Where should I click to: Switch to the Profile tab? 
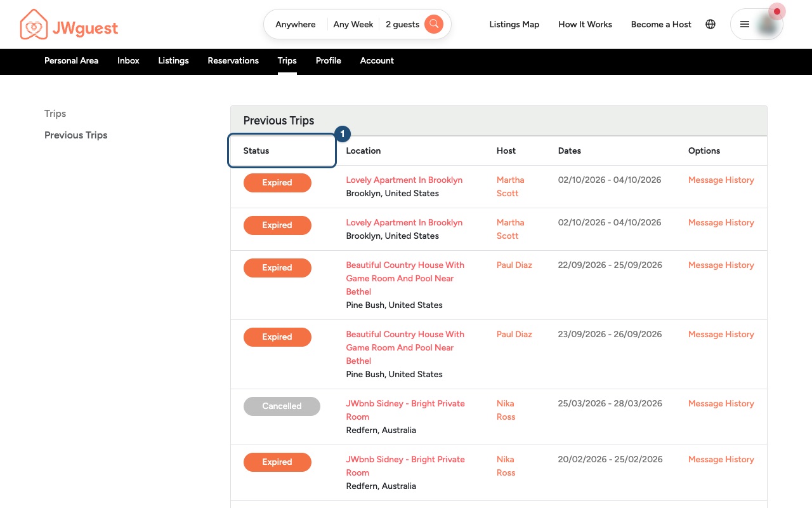(x=329, y=61)
